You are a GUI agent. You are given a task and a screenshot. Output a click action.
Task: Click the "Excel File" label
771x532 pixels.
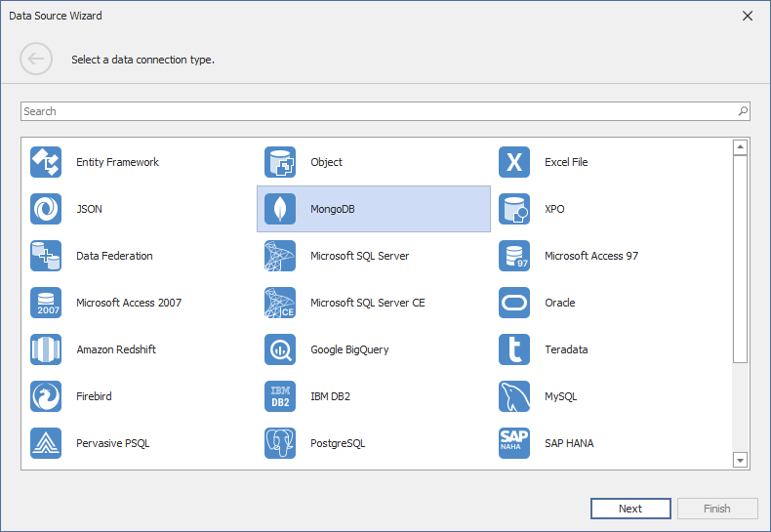[x=566, y=162]
